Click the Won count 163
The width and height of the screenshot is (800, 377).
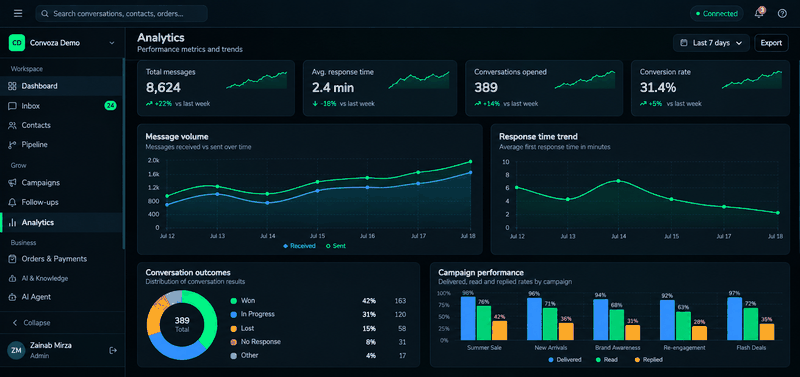click(x=400, y=301)
